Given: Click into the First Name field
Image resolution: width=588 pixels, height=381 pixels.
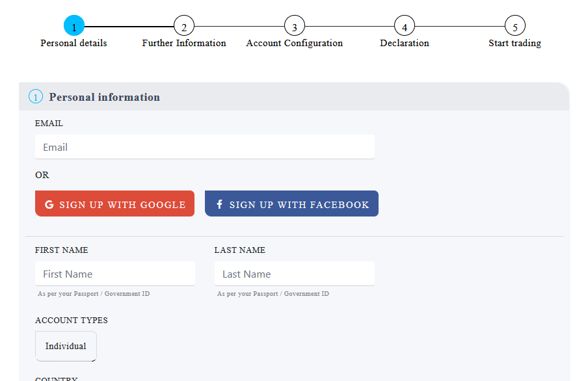Looking at the screenshot, I should coord(115,274).
